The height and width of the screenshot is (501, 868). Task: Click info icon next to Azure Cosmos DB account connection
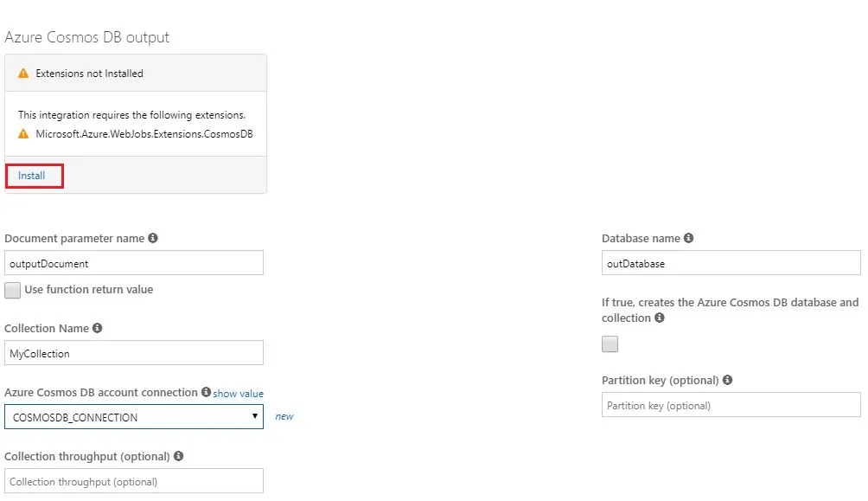[x=206, y=392]
